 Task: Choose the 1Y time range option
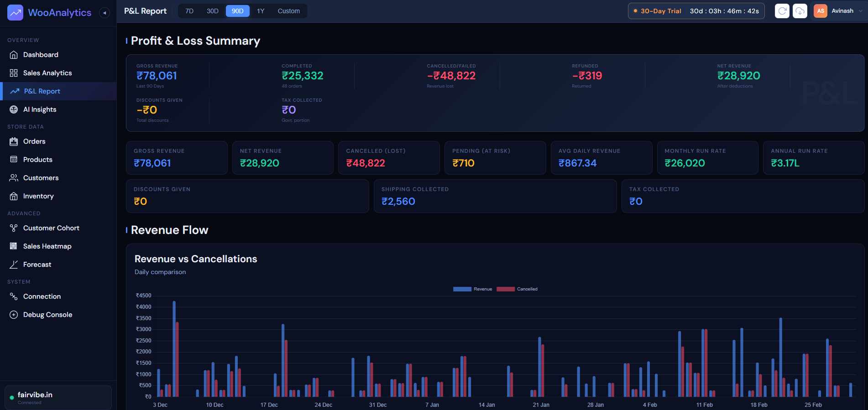[x=261, y=11]
